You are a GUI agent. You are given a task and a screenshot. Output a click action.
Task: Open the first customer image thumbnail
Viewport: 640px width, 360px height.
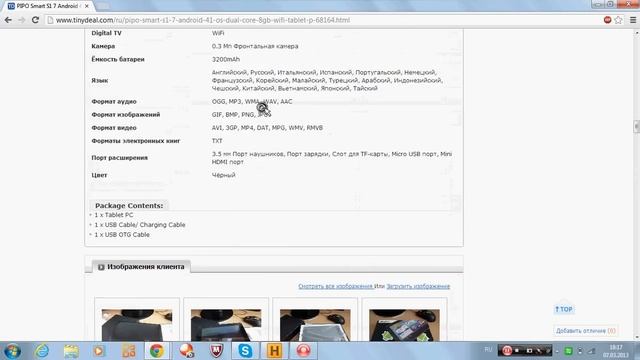(137, 325)
